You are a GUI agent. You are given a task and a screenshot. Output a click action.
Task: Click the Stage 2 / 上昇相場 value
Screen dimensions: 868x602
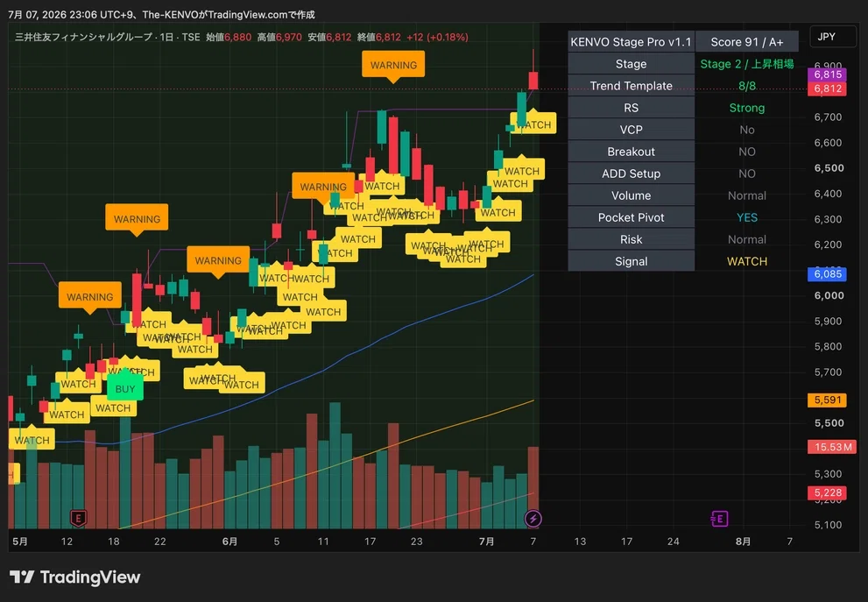coord(747,64)
